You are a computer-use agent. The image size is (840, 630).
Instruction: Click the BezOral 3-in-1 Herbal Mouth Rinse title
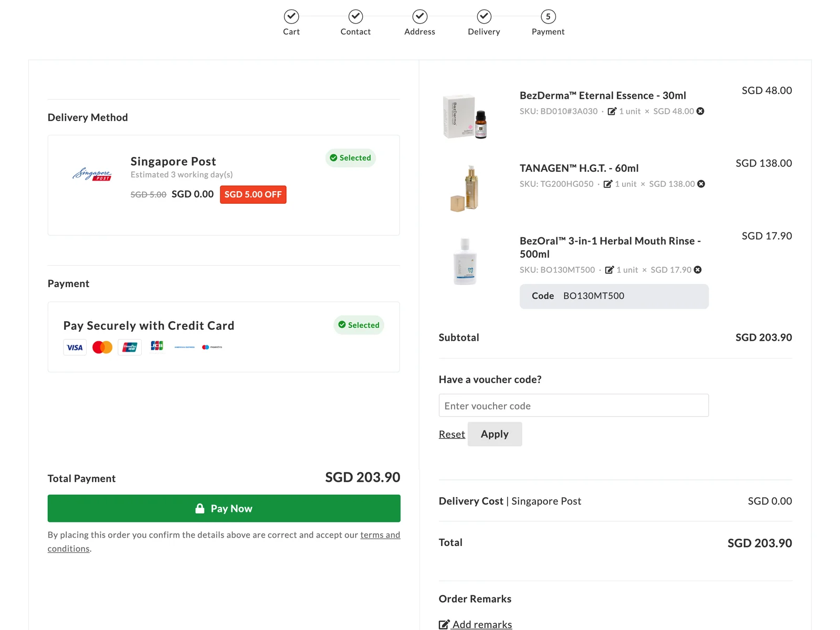(x=610, y=247)
